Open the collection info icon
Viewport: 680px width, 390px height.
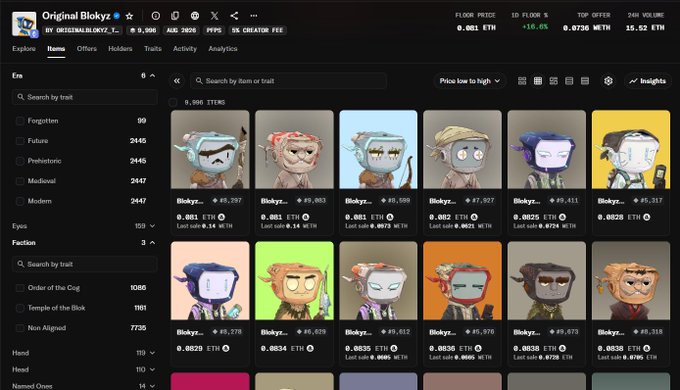pos(156,16)
